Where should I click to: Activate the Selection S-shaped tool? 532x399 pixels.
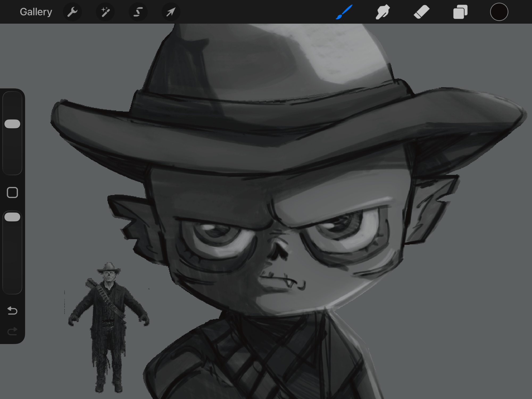click(x=138, y=12)
